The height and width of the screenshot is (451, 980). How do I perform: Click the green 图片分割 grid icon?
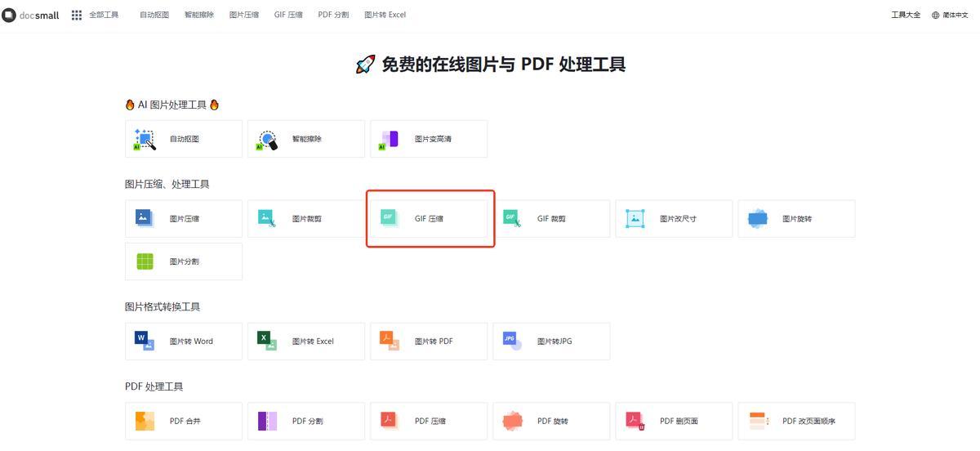(x=145, y=261)
